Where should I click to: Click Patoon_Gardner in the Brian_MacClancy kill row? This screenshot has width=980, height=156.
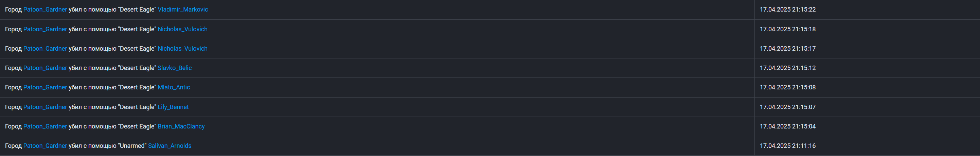(45, 127)
